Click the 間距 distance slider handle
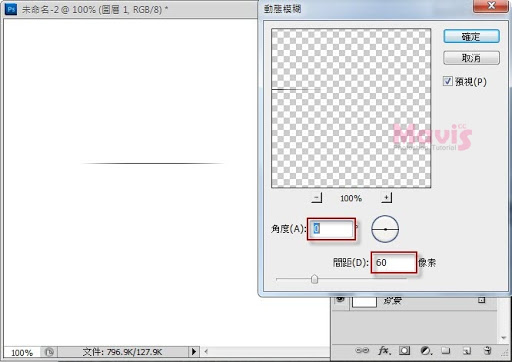Screen dimensions: 512x362 click(314, 279)
